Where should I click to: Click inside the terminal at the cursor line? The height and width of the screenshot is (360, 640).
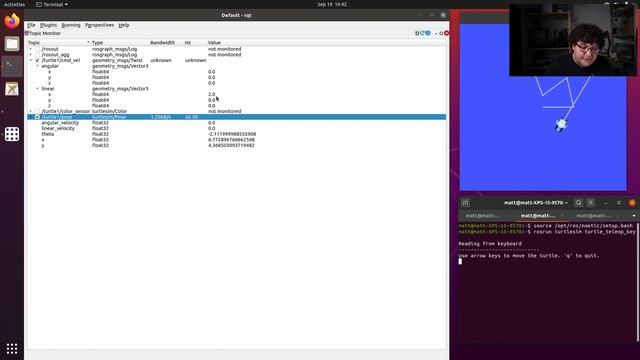pyautogui.click(x=460, y=261)
